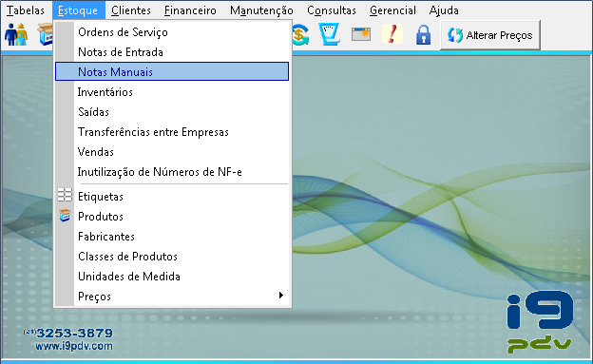Click the people/customers toolbar icon
Image resolution: width=593 pixels, height=364 pixels.
16,34
